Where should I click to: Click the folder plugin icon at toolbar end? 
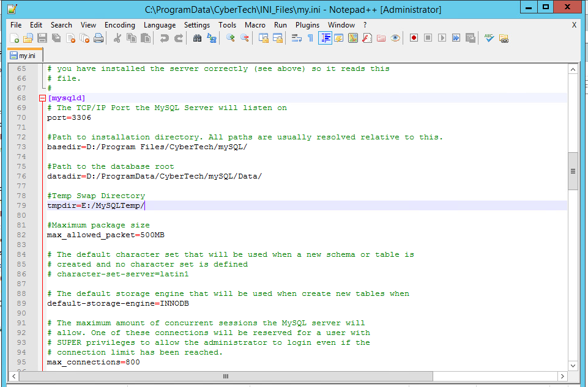point(504,38)
